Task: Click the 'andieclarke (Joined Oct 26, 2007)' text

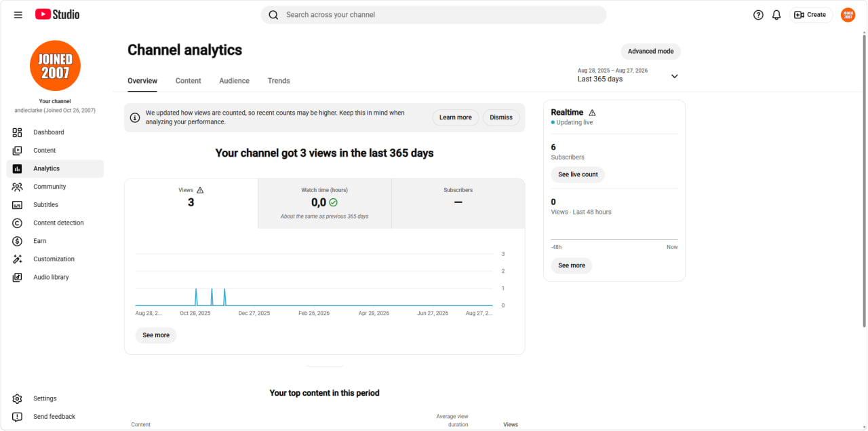Action: tap(55, 111)
